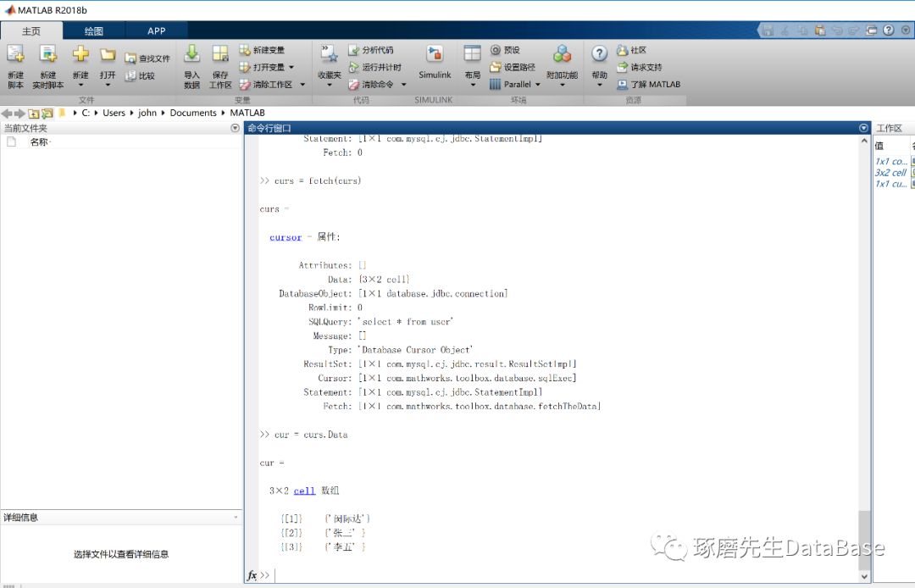Open the Current Folder panel actions menu
This screenshot has height=588, width=915.
[235, 128]
